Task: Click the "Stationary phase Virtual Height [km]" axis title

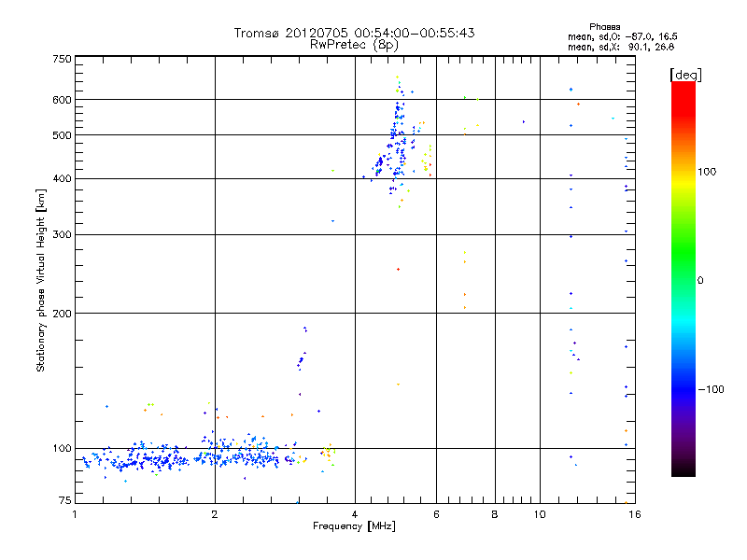Action: 40,281
